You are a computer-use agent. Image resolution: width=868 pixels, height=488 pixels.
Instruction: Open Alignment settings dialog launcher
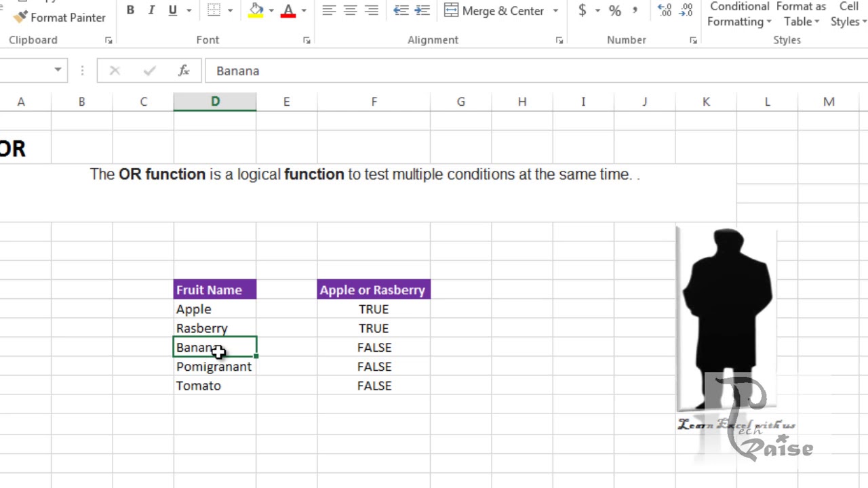(x=559, y=41)
